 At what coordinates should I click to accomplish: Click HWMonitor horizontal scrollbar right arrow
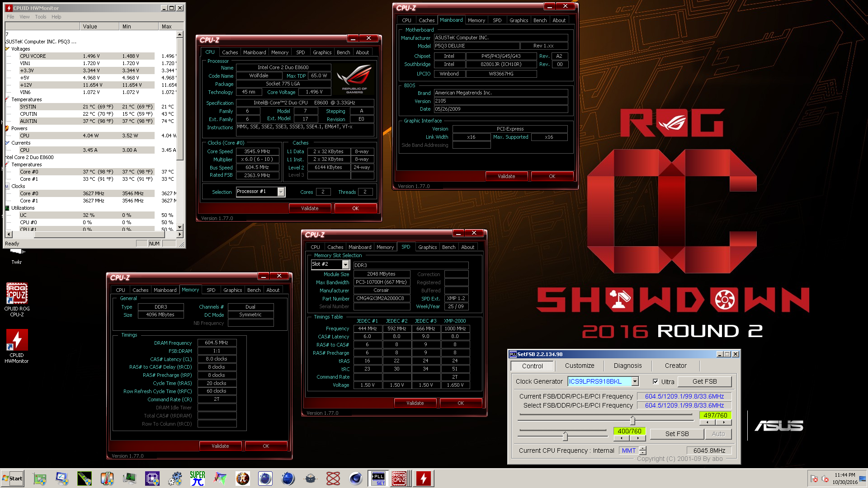click(x=180, y=235)
